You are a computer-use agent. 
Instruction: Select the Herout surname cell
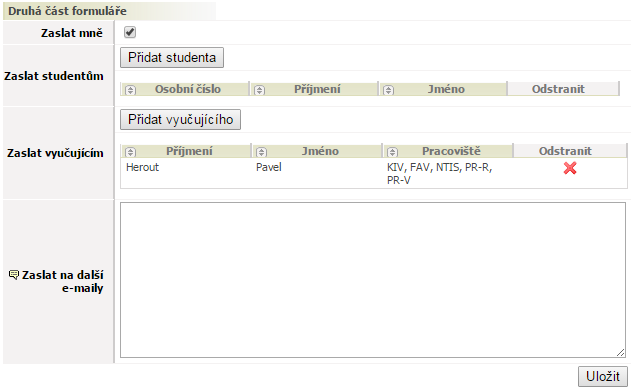coord(142,167)
